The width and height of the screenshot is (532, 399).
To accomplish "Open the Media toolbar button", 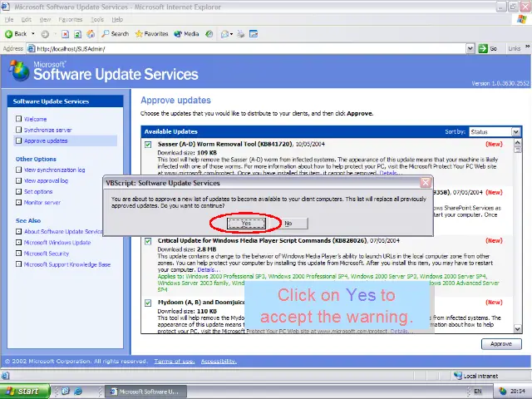I will click(186, 34).
